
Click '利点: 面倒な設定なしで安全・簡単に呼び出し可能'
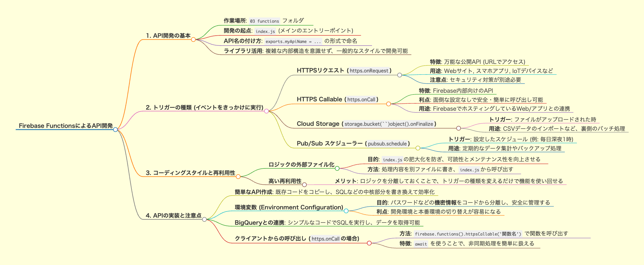click(481, 100)
